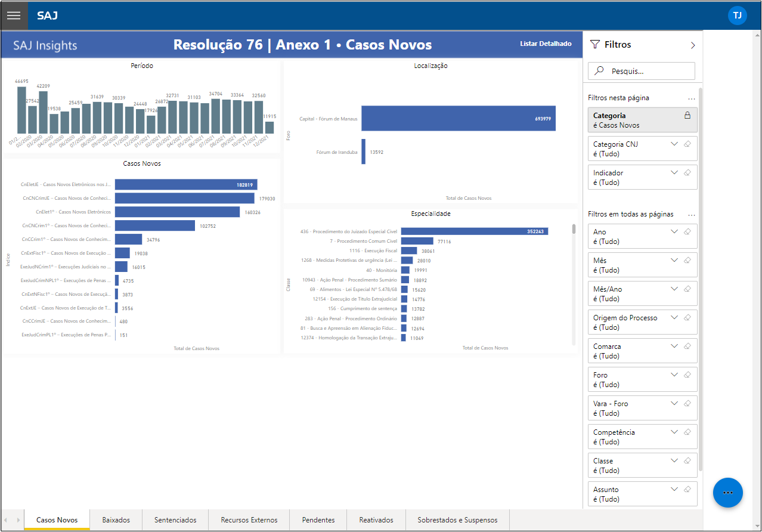Image resolution: width=762 pixels, height=532 pixels.
Task: Select the 7 - Procedimento Comum Civel bar
Action: coord(417,241)
